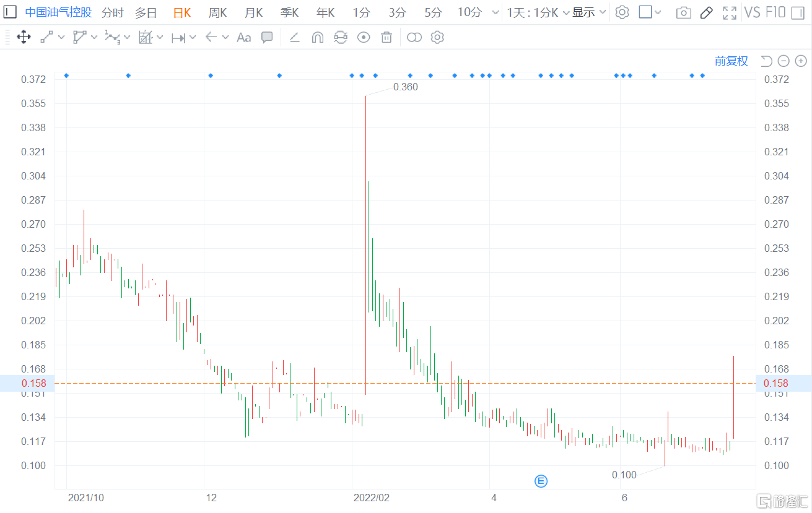Select the wave pattern drawing tool
Screen dimensions: 812x513
click(x=112, y=37)
